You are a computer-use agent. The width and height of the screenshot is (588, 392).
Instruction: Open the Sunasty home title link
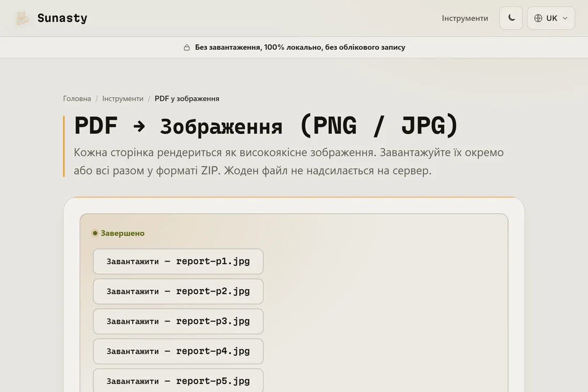[62, 18]
